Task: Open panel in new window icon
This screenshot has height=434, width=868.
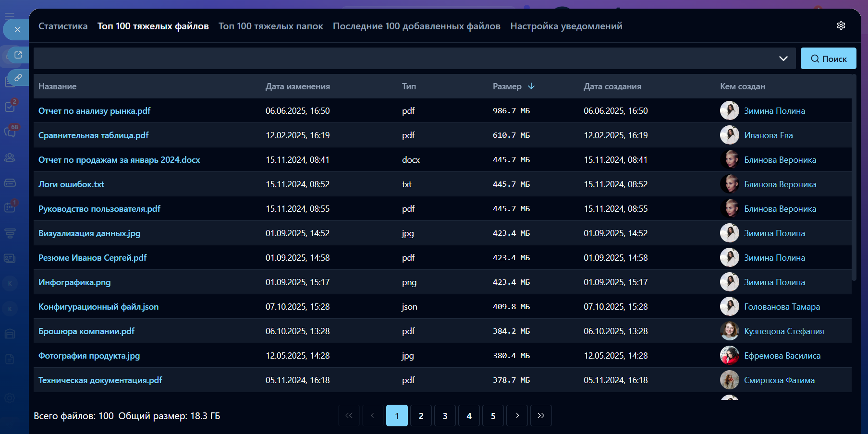Action: coord(18,55)
